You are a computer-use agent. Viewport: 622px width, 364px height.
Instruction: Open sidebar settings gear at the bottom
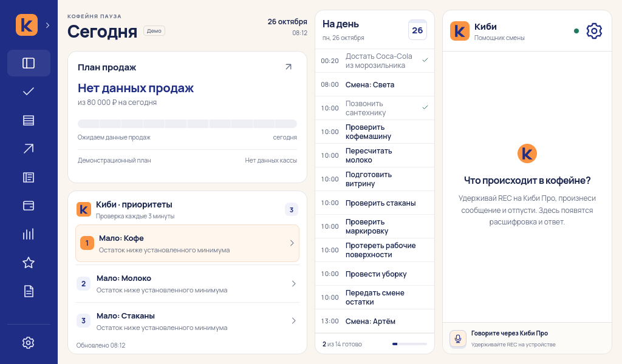coord(28,343)
